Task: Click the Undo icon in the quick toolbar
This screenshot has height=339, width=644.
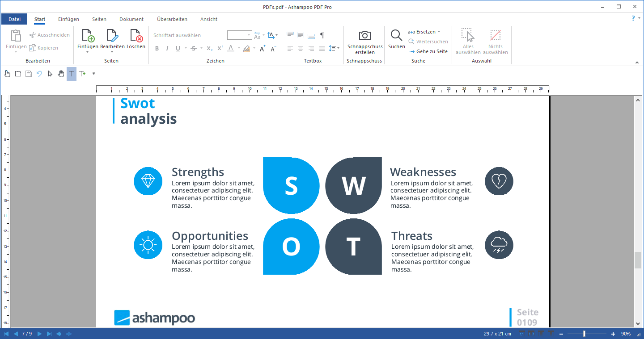Action: tap(39, 74)
